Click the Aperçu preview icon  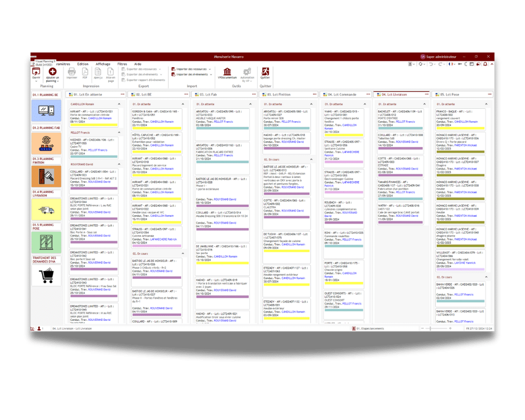pos(98,72)
